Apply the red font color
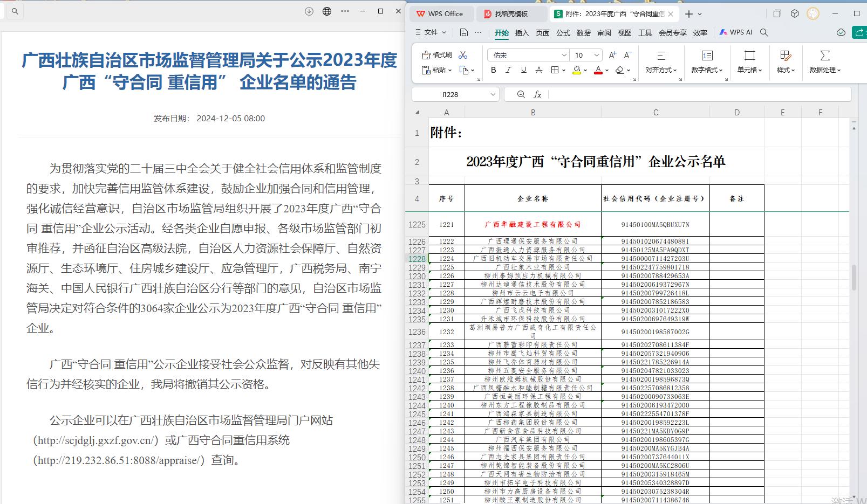Screen dimensions: 867x504 point(598,70)
